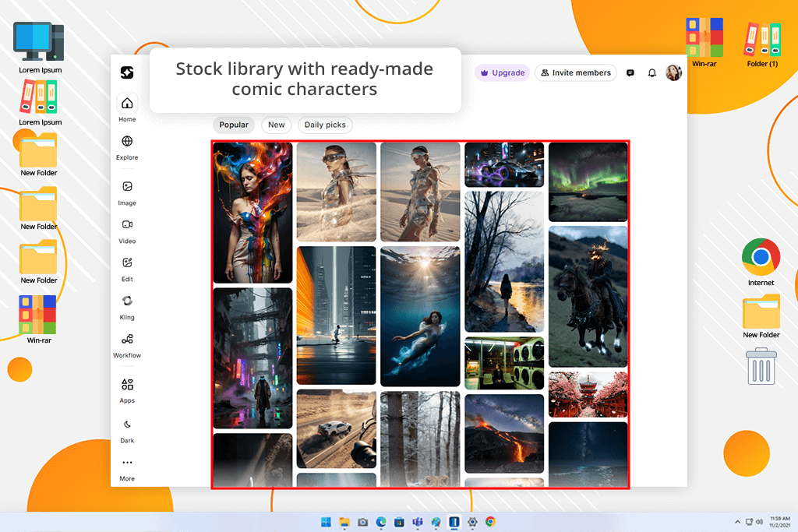Open the white rally car desert image

337,429
